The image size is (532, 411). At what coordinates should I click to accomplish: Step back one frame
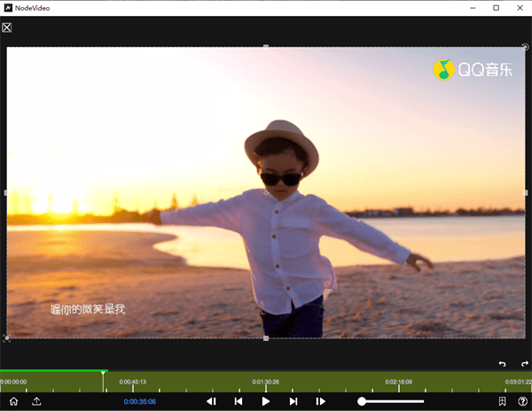point(211,401)
